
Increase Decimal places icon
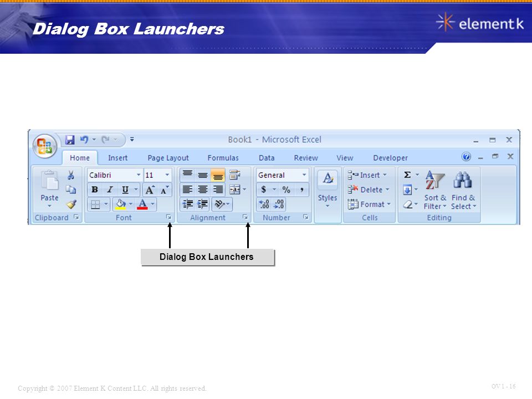tap(264, 204)
